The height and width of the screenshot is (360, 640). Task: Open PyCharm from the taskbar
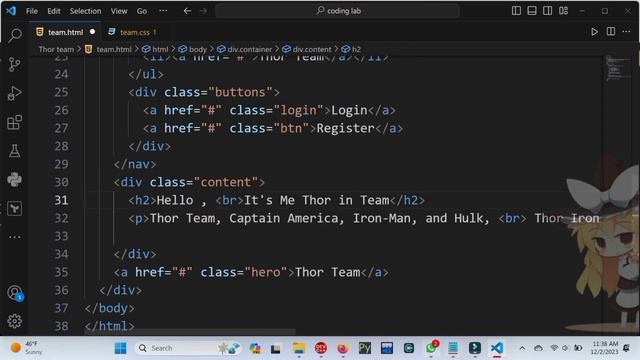(364, 348)
